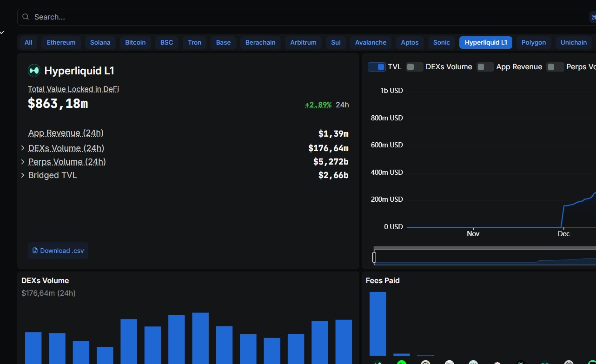
Task: Click the magnifier icon in the search bar
Action: pyautogui.click(x=26, y=17)
